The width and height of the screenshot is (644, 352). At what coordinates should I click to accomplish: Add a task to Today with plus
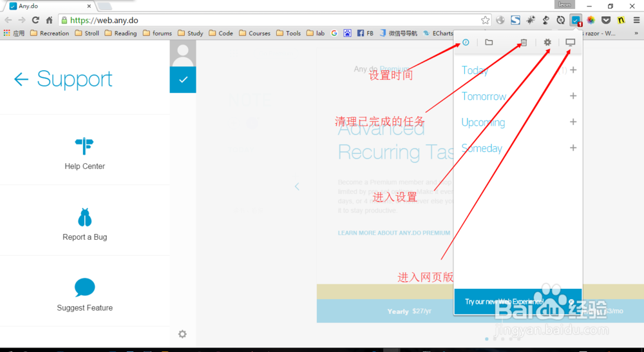573,70
